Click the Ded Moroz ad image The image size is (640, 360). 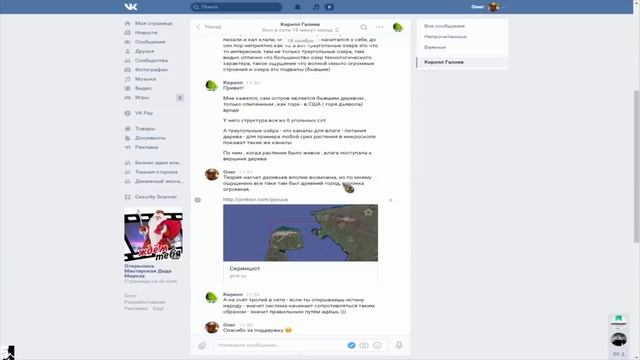pos(153,236)
